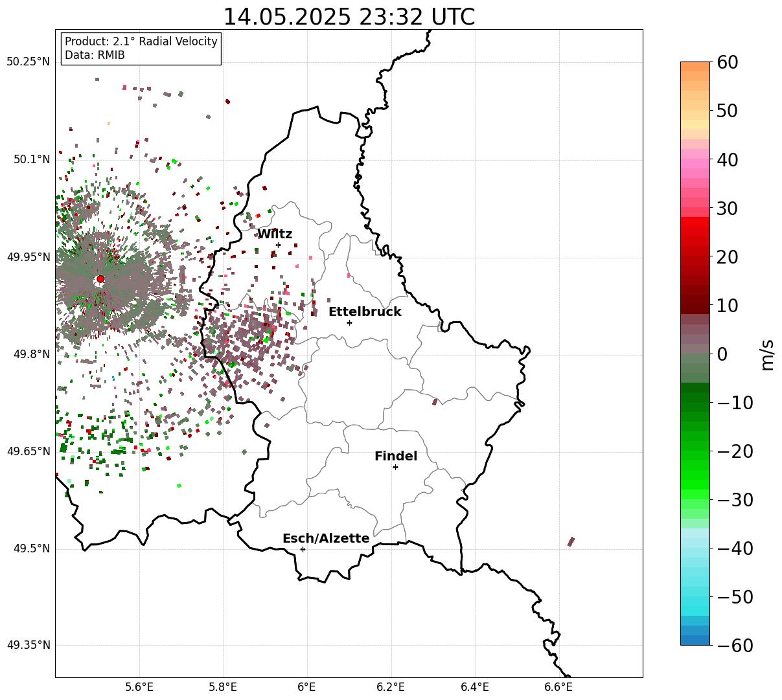Click the Data: RMIB text

click(95, 55)
